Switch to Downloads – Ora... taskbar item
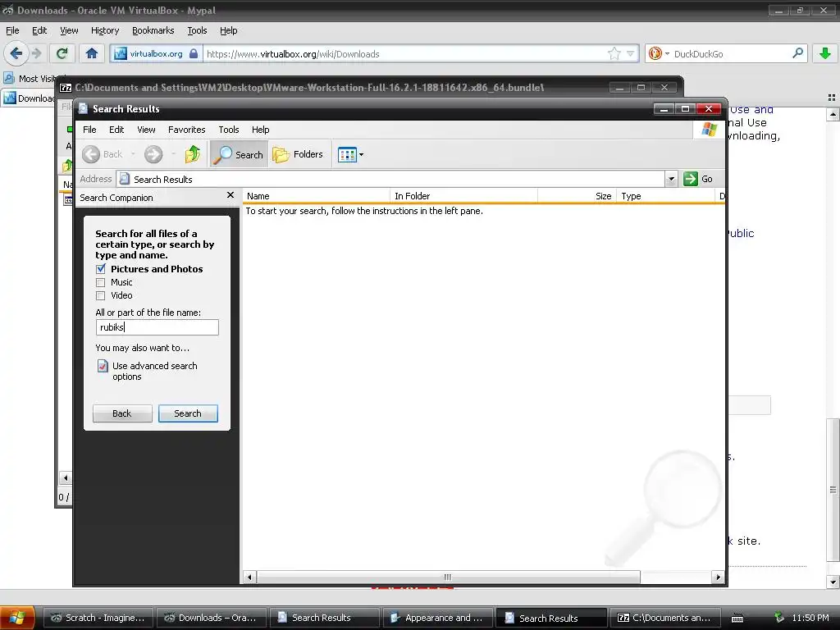This screenshot has height=630, width=840. tap(211, 618)
